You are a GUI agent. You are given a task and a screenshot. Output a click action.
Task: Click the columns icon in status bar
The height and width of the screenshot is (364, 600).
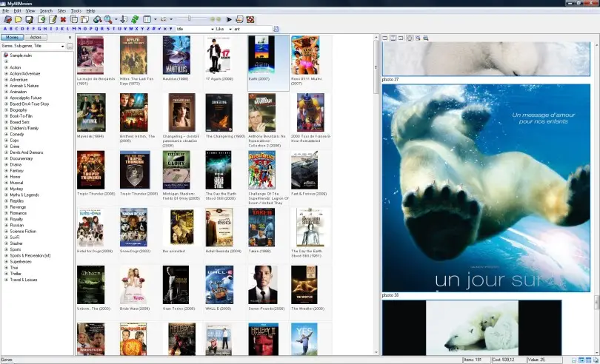[588, 360]
